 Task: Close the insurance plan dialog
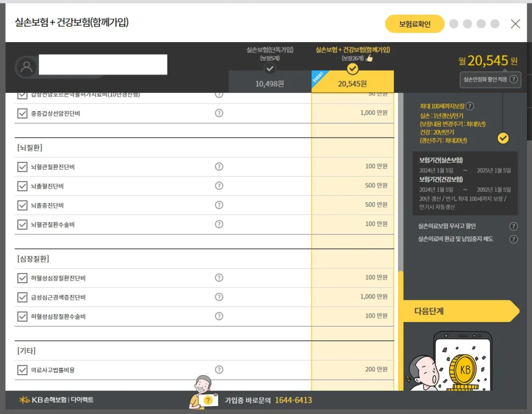pos(515,24)
